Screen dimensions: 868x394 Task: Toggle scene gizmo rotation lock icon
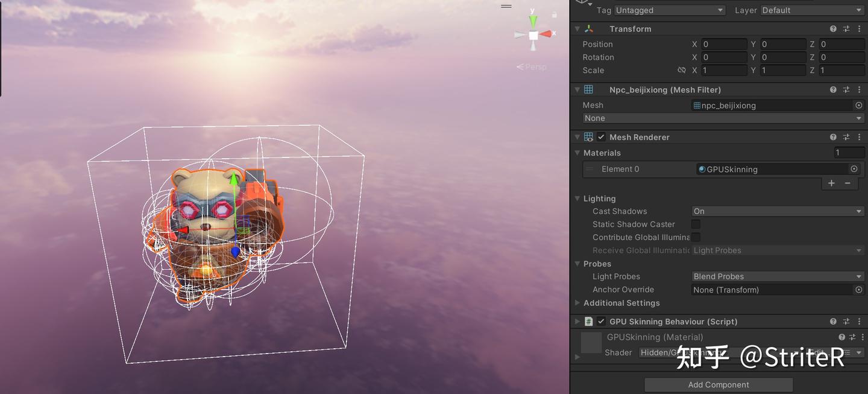pos(555,15)
